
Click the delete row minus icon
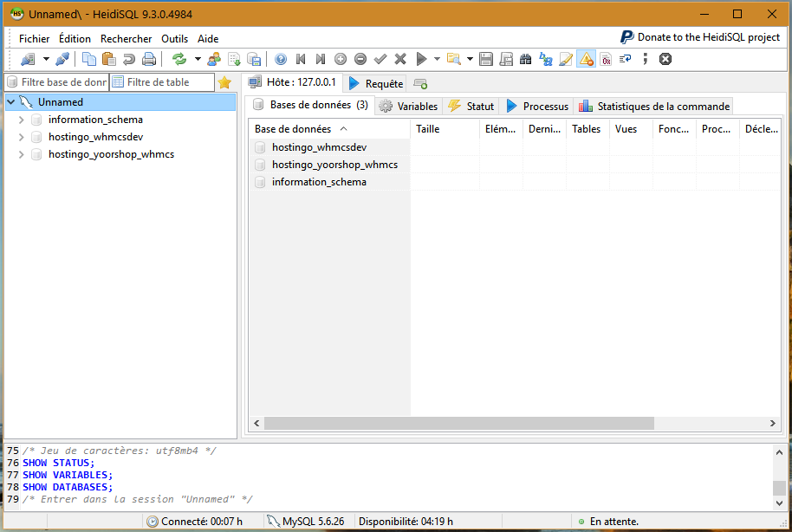[x=360, y=59]
